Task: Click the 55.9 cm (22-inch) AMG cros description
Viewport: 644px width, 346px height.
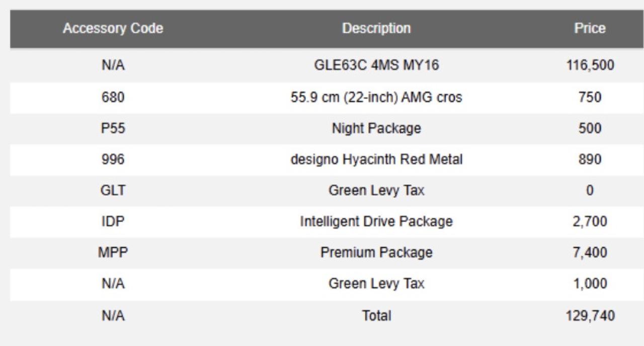Action: pyautogui.click(x=376, y=97)
